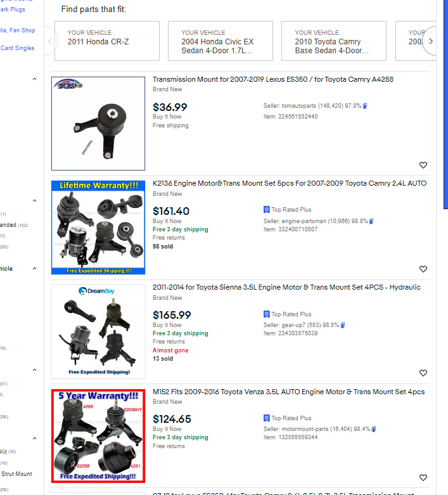This screenshot has height=495, width=448.
Task: Collapse the sidebar section above the (102) filter
Action: [x=34, y=201]
